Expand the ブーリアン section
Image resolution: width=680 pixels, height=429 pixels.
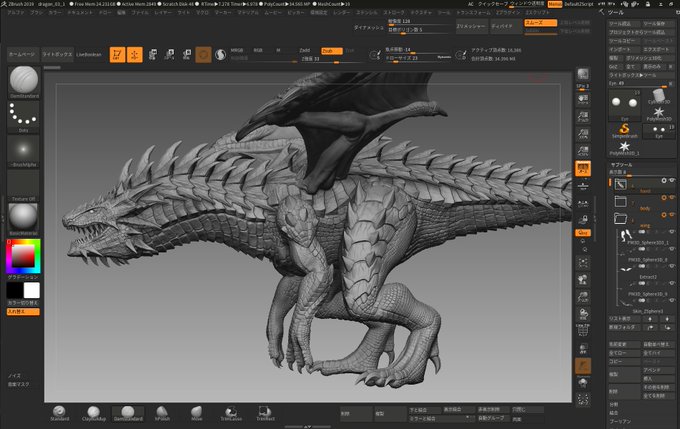(620, 422)
